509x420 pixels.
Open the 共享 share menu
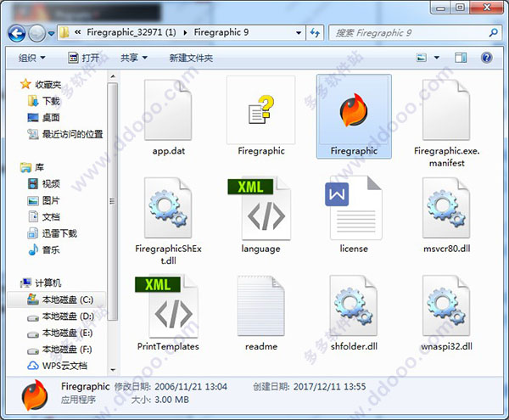point(134,58)
